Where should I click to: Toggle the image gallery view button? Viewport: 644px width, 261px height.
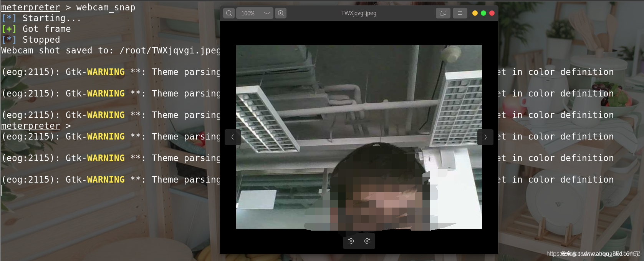443,13
